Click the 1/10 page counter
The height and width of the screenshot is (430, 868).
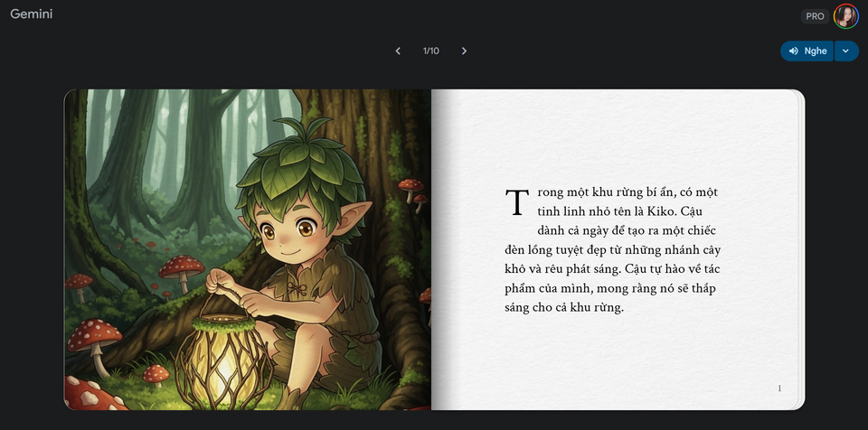click(430, 51)
